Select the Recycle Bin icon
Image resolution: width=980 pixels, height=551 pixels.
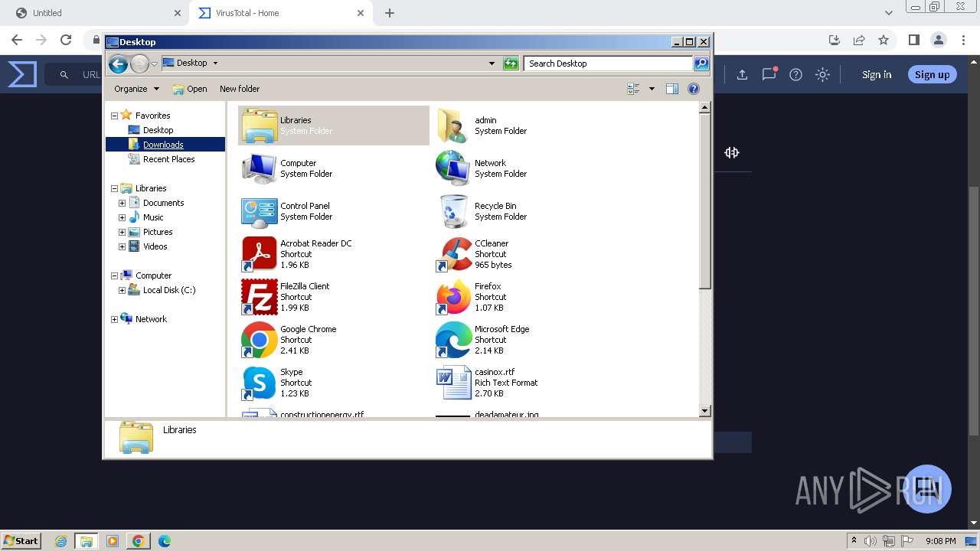[x=453, y=211]
